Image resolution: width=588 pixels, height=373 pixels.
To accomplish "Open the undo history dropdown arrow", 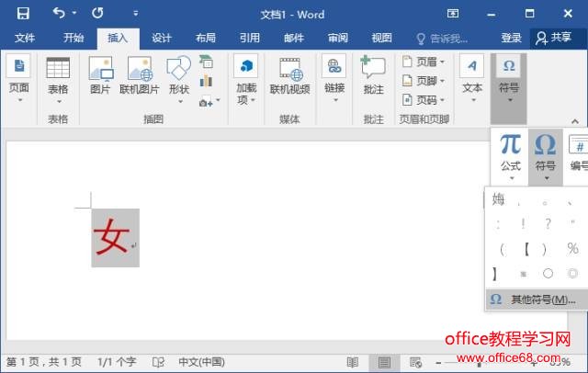I will 74,13.
